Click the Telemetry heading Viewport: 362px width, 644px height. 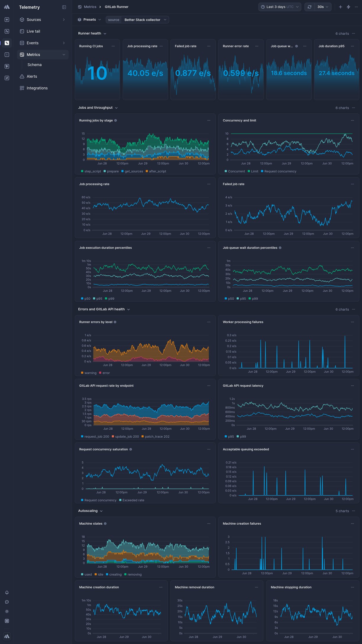(x=29, y=7)
